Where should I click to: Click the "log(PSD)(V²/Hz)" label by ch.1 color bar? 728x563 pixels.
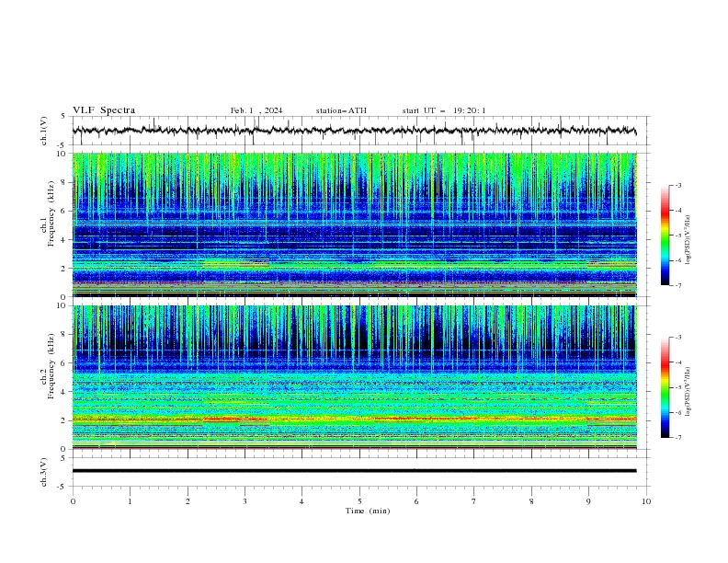[688, 240]
